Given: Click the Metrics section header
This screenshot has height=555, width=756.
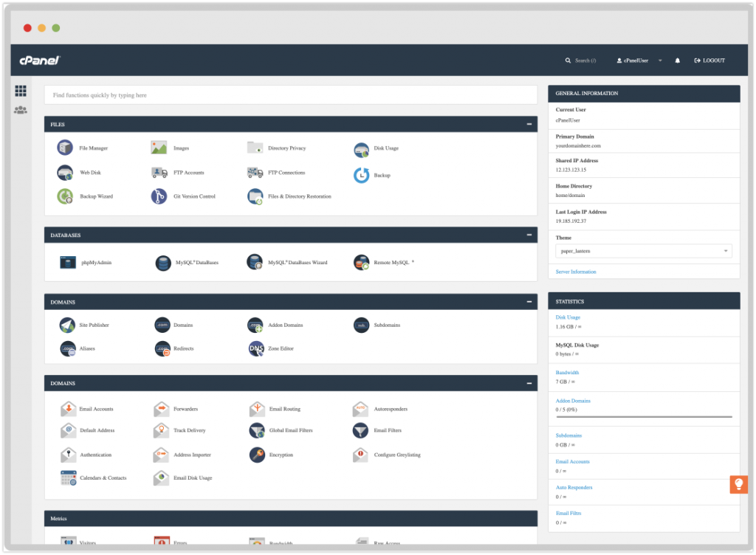Looking at the screenshot, I should [291, 518].
